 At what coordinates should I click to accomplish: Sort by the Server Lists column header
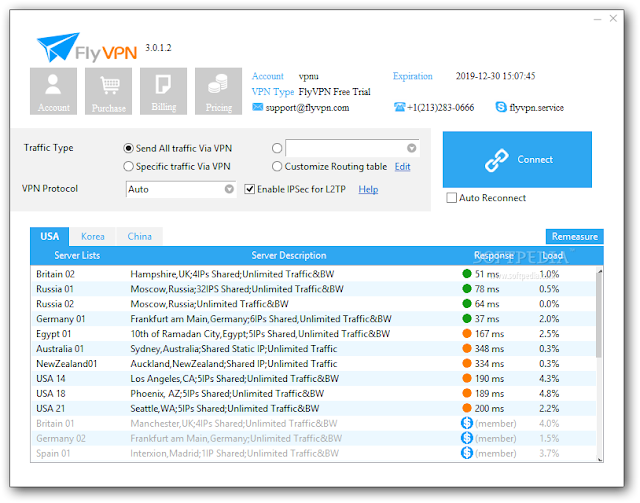[x=77, y=256]
